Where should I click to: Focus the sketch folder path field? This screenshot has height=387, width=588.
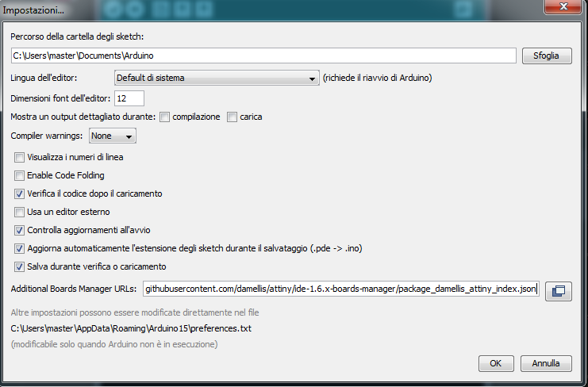pos(263,56)
